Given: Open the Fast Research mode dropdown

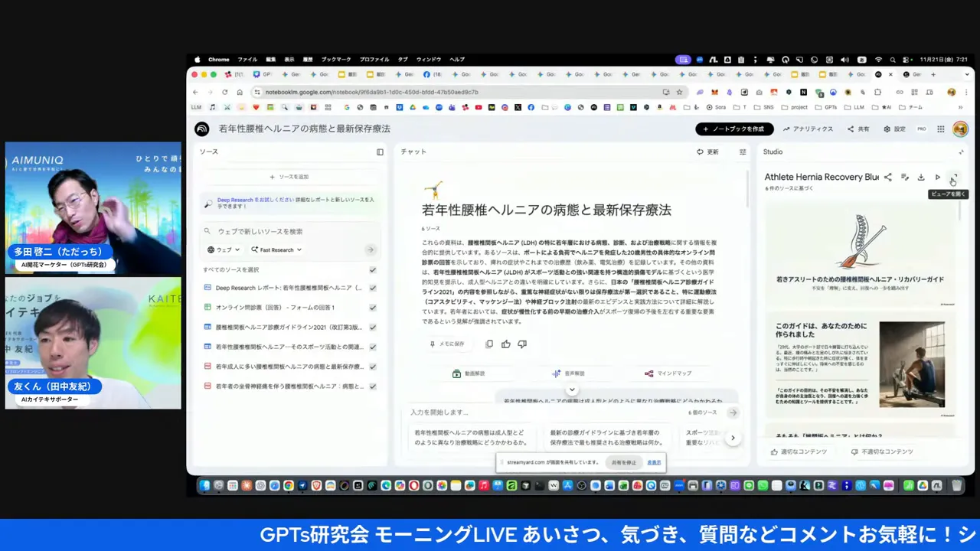Looking at the screenshot, I should coord(277,249).
